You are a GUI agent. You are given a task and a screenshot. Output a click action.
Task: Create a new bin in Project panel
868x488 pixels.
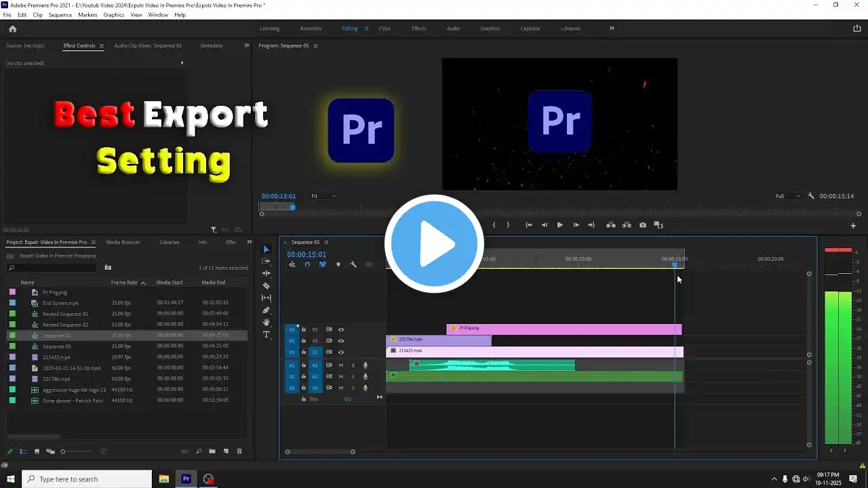pos(212,451)
